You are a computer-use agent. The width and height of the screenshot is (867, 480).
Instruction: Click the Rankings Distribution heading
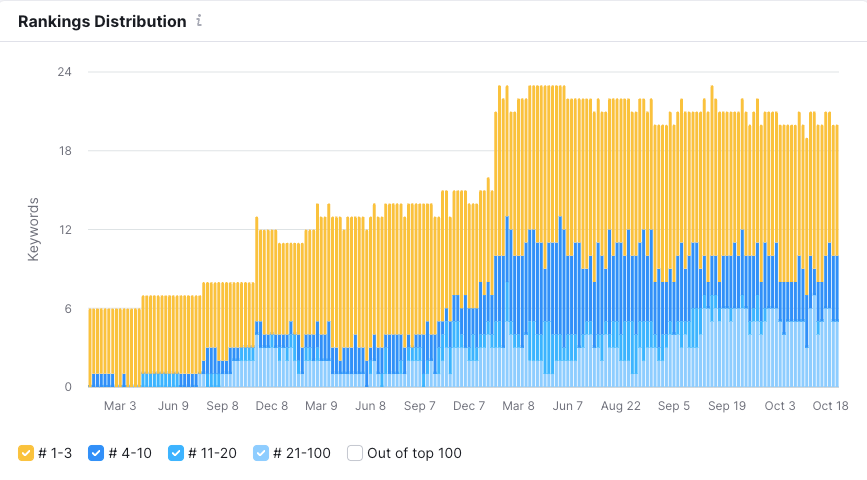pos(102,21)
